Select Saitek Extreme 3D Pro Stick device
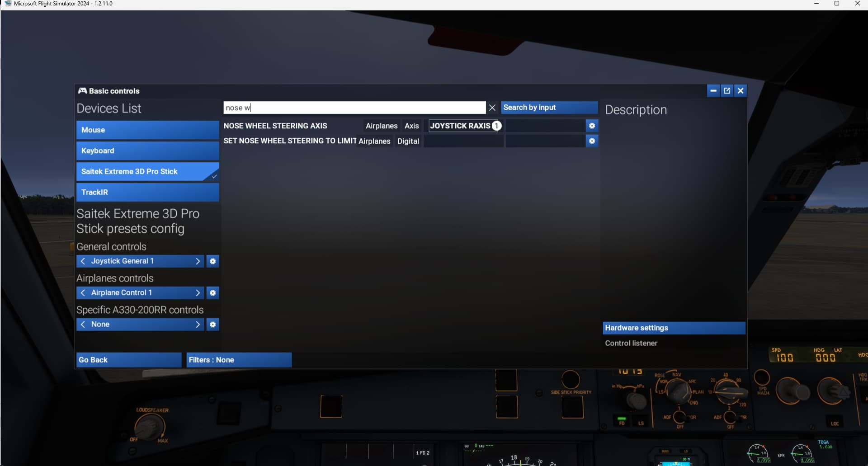The image size is (868, 466). click(147, 172)
